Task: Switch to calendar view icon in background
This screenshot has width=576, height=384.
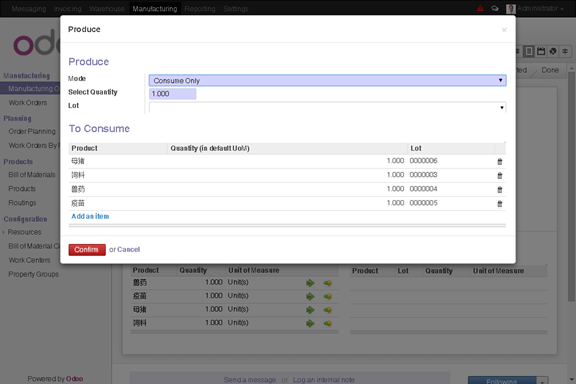Action: point(541,51)
